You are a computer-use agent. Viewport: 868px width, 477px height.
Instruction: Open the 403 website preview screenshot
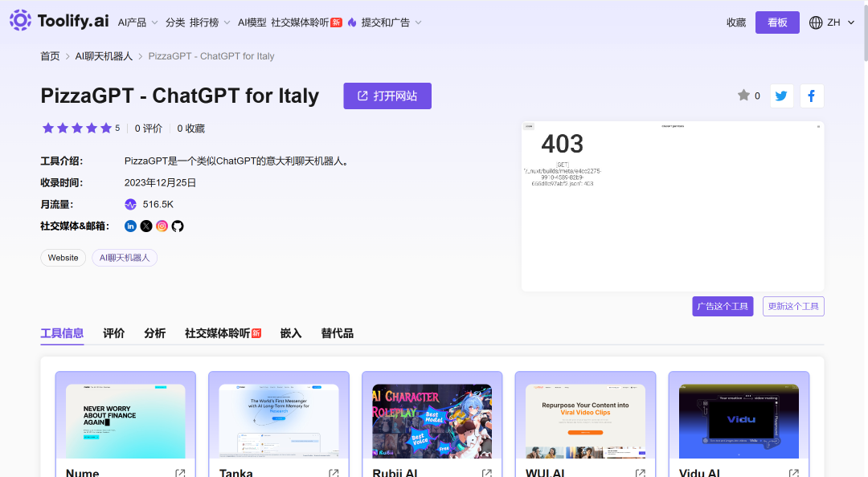pyautogui.click(x=673, y=206)
